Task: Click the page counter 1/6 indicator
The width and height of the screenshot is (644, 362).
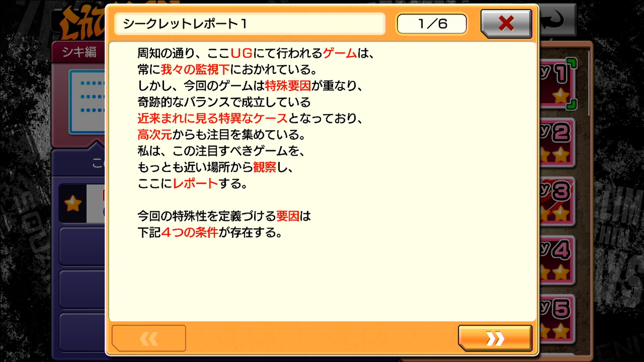Action: click(432, 24)
